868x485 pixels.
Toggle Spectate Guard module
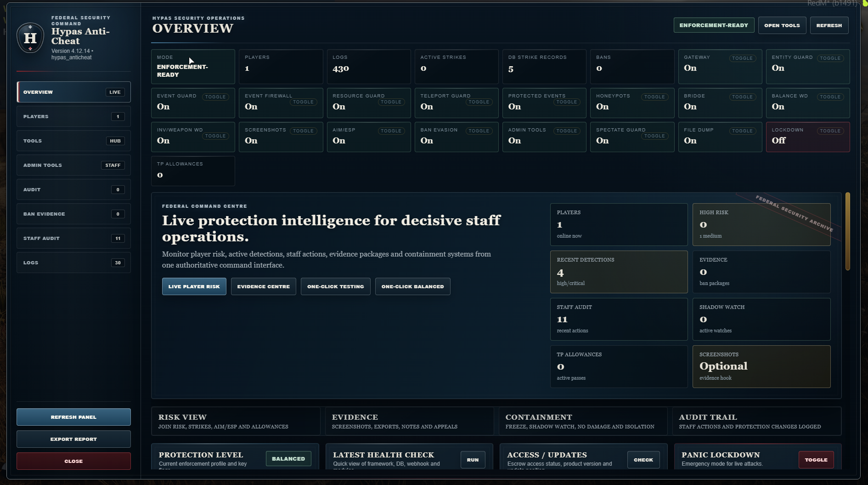point(654,136)
